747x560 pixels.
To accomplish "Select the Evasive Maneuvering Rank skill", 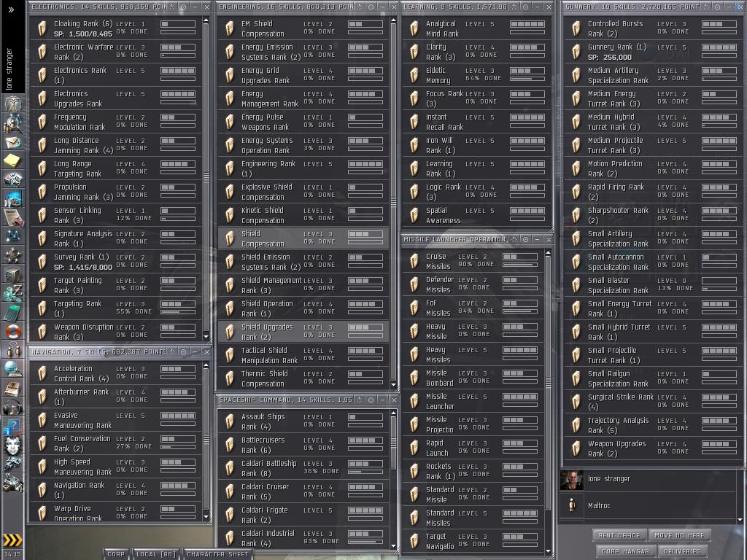I will [116, 420].
